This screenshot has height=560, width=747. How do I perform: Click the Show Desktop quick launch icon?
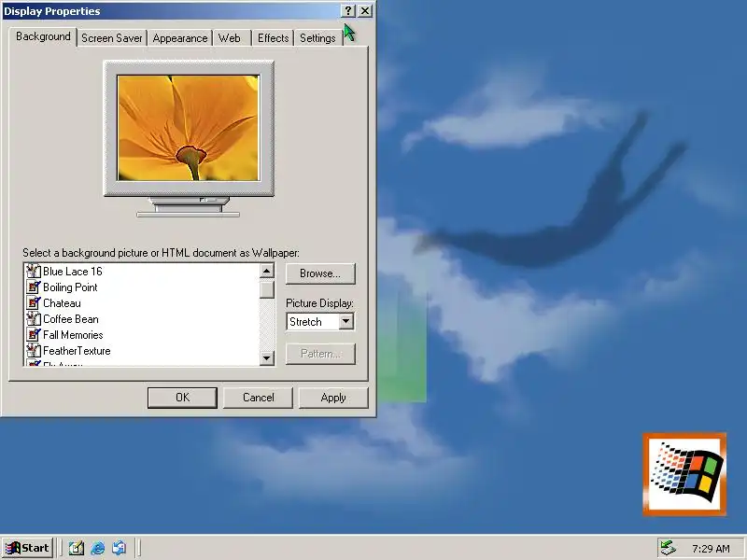(x=77, y=548)
